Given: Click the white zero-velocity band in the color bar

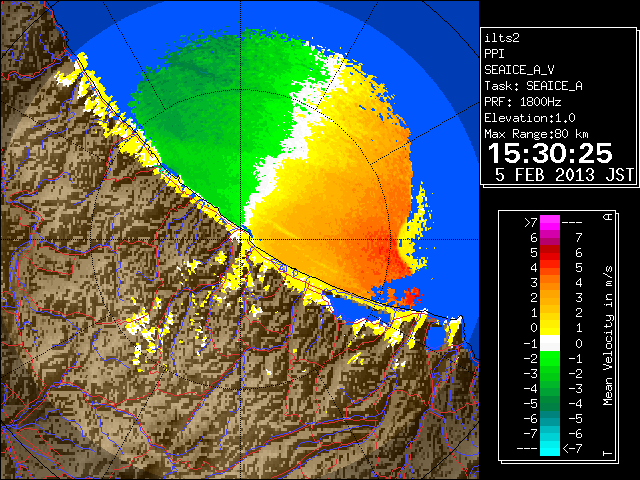Looking at the screenshot, I should click(x=550, y=343).
